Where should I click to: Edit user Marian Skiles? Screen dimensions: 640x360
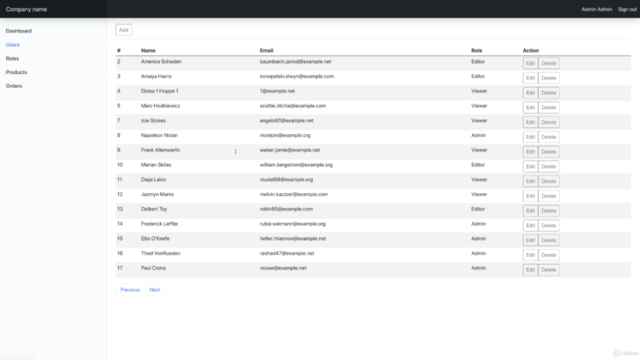pyautogui.click(x=530, y=167)
